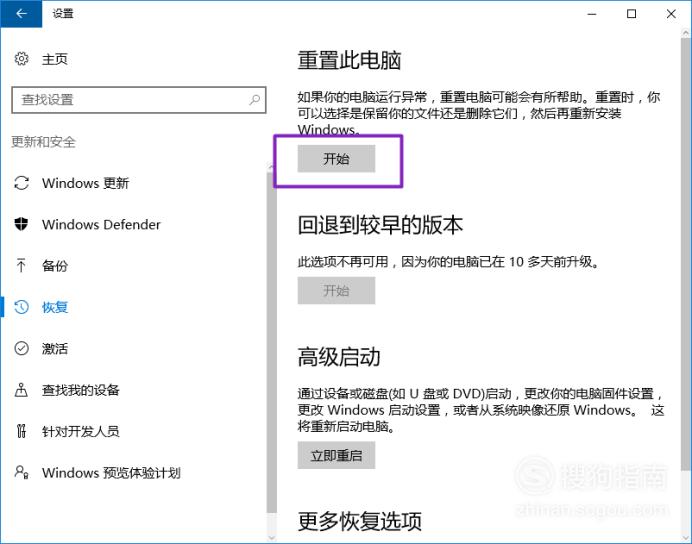This screenshot has height=544, width=692.
Task: Close the 设置 window
Action: (x=671, y=14)
